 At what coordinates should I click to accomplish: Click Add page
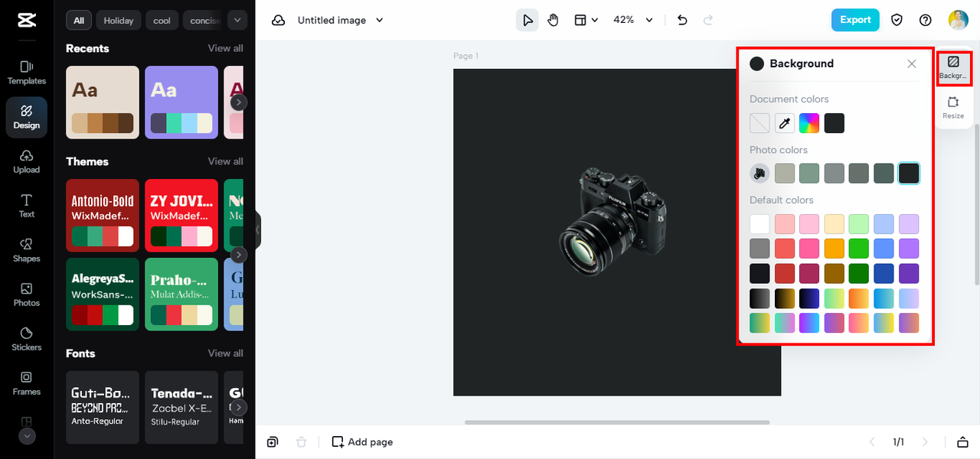(x=362, y=442)
